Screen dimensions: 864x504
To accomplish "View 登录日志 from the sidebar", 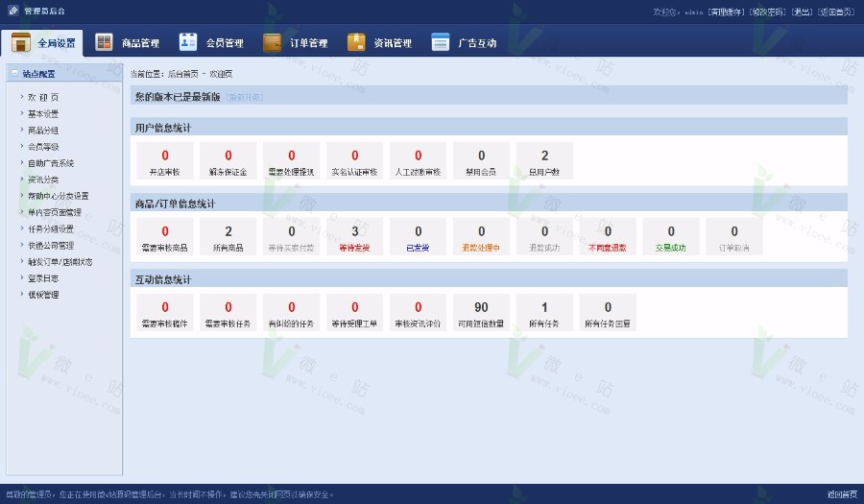I will (x=43, y=278).
